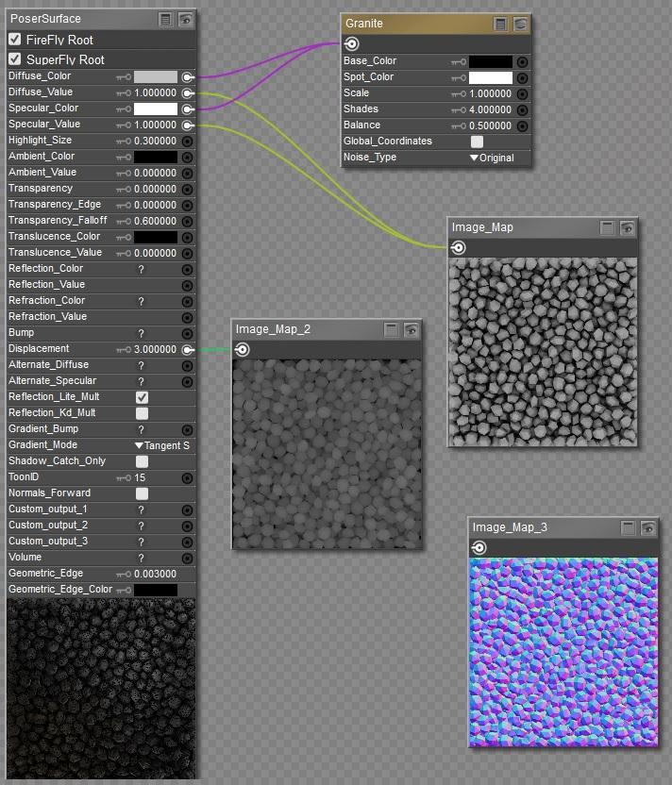The height and width of the screenshot is (785, 672).
Task: Edit Transparency_Falloff value 0.600000
Action: click(155, 222)
